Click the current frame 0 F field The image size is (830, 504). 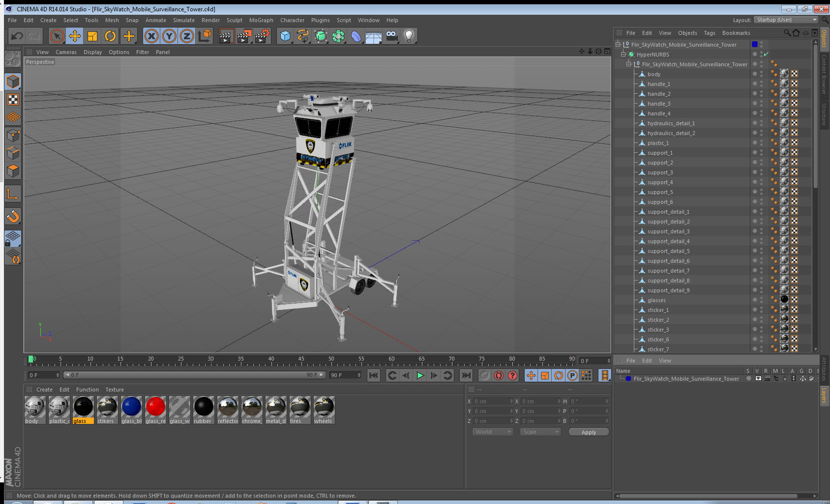click(43, 375)
